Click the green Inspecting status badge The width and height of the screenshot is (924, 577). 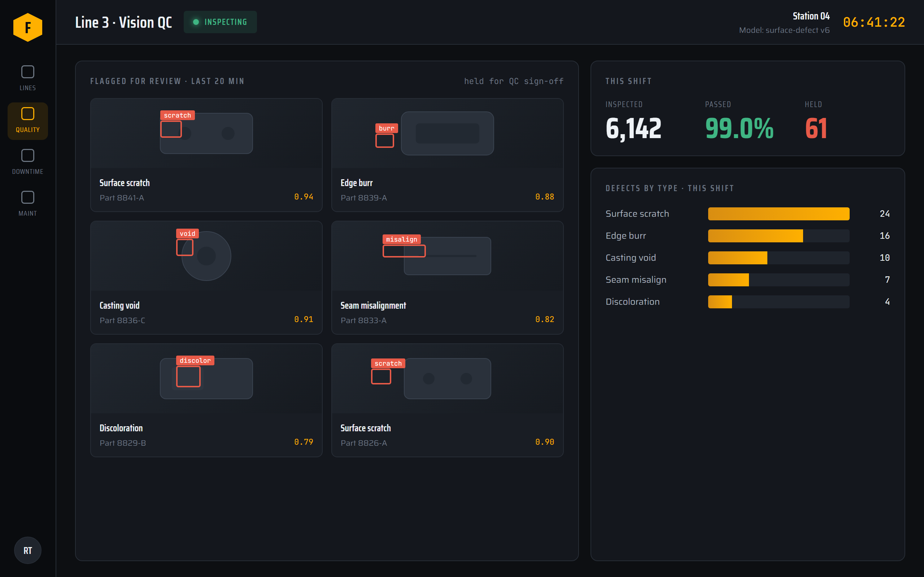220,22
